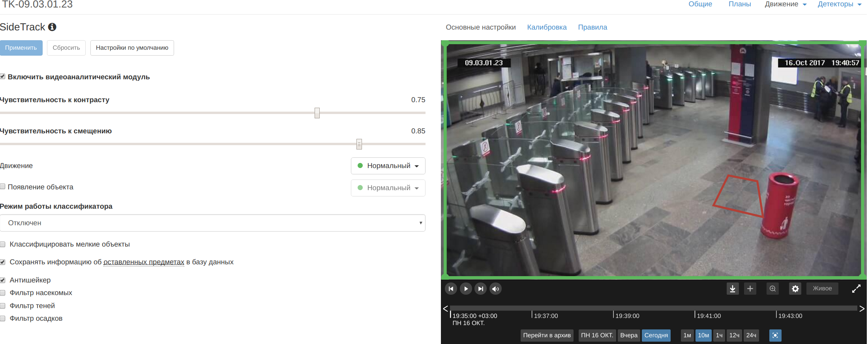Start video playback
This screenshot has height=344, width=868.
pyautogui.click(x=466, y=289)
